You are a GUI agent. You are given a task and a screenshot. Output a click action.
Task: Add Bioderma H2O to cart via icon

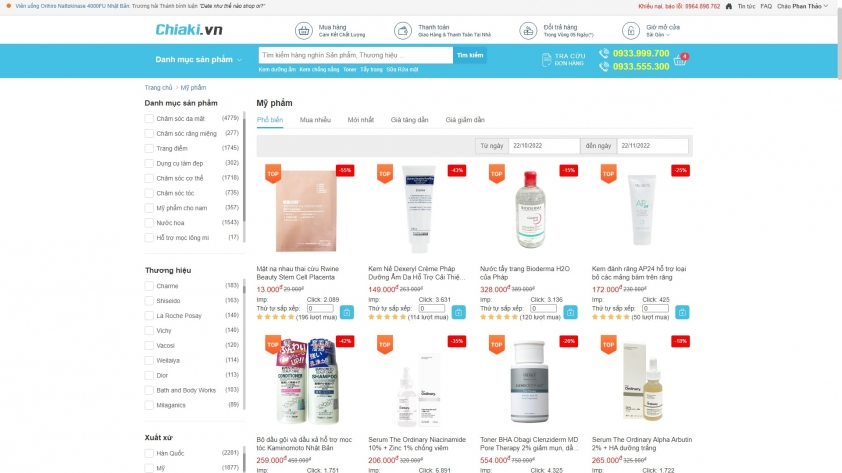570,312
